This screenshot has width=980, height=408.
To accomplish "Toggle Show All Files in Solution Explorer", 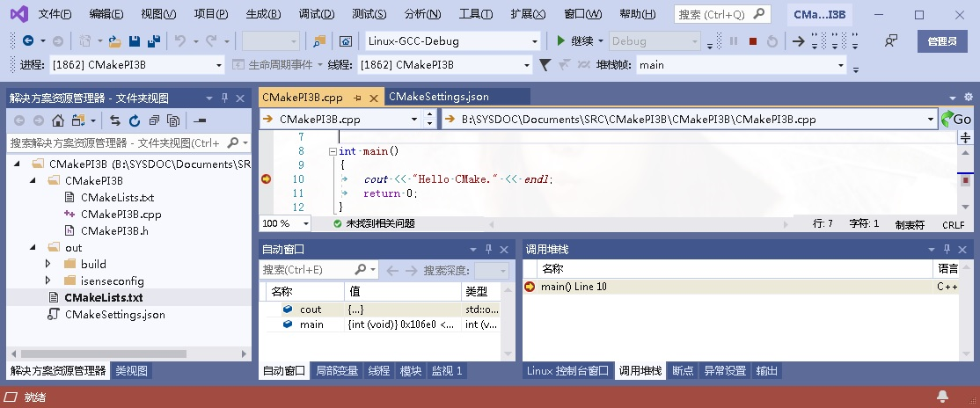I will coord(174,120).
